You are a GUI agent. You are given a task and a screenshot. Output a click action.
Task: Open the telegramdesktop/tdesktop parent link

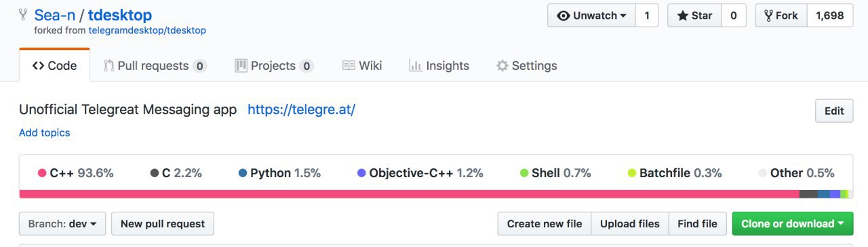pos(147,31)
